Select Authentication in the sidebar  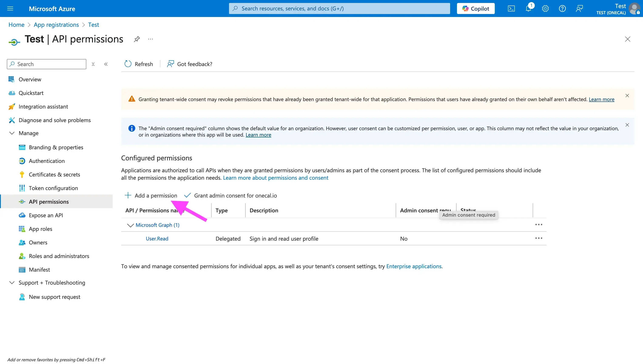(x=47, y=161)
